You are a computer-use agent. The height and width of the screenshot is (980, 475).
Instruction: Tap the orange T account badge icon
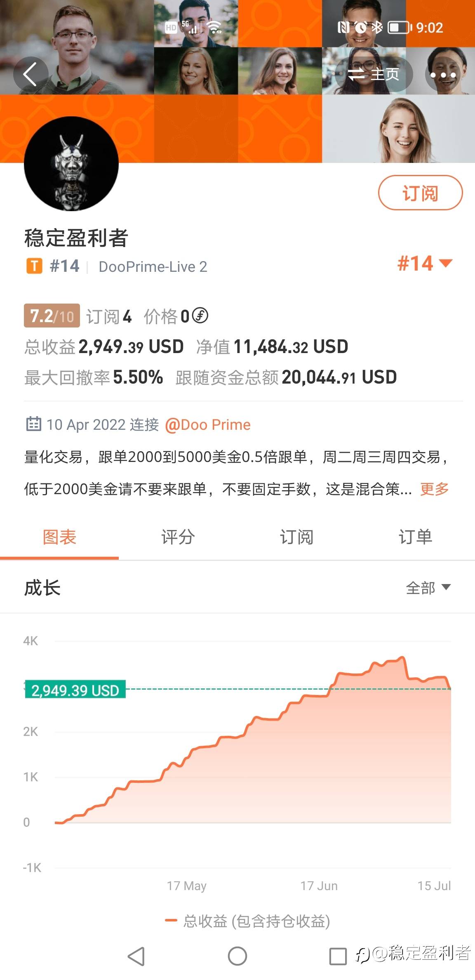click(34, 266)
